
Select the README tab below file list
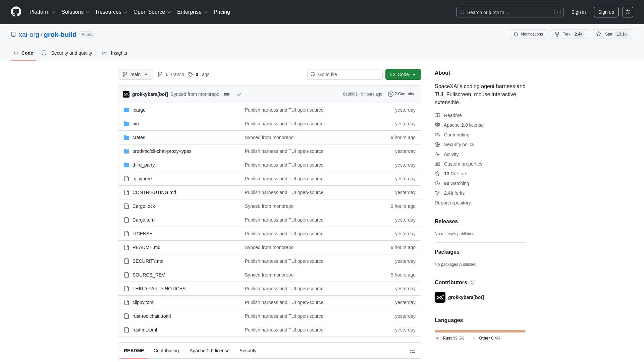pyautogui.click(x=134, y=351)
